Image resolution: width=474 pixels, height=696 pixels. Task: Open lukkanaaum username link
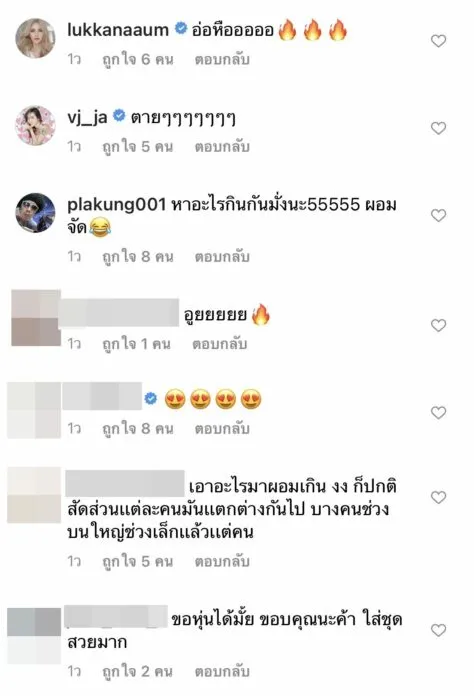click(118, 30)
